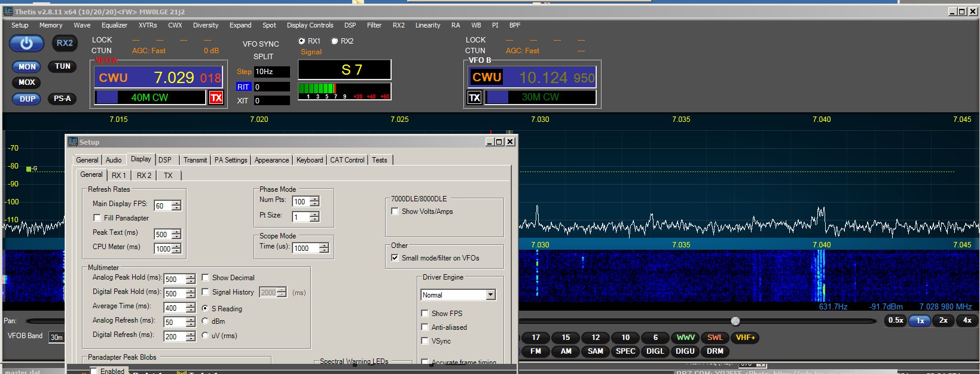Click the TX indicator on VFO B

475,97
